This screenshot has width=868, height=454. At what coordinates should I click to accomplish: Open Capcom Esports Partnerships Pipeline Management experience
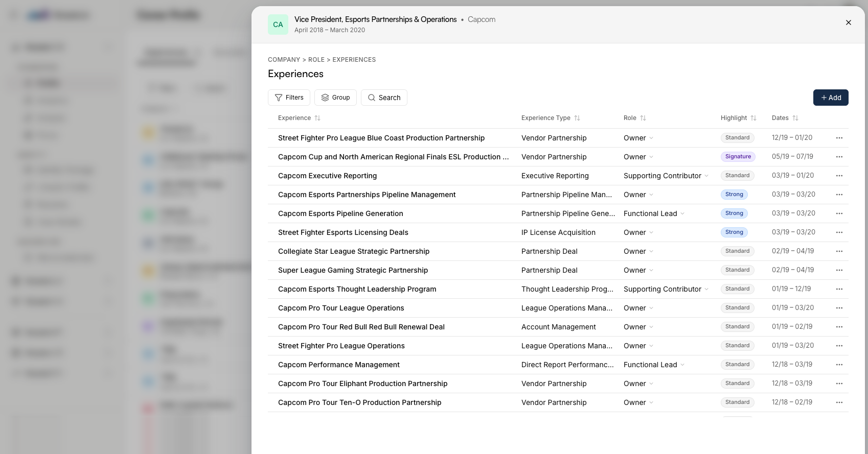pos(367,195)
